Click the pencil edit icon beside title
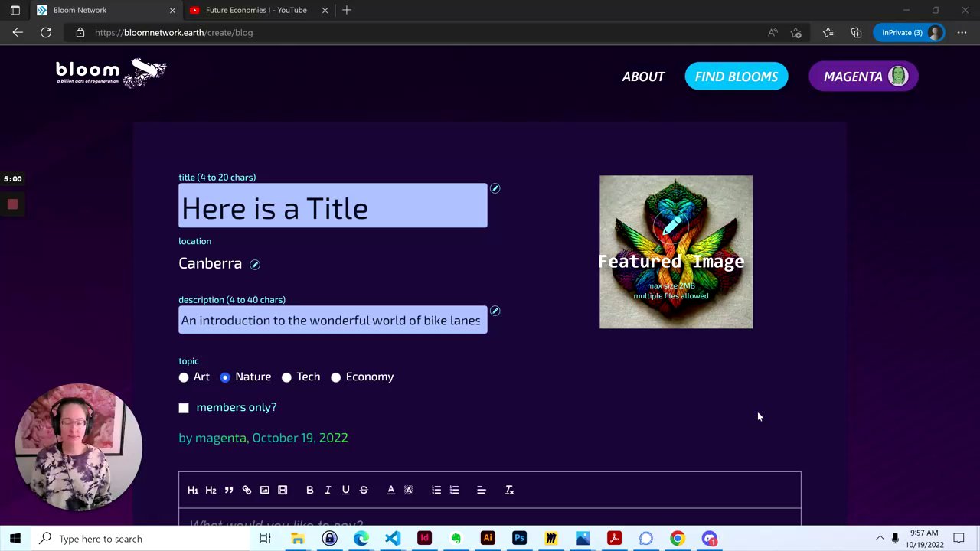Screen dimensions: 980x551 coord(495,188)
